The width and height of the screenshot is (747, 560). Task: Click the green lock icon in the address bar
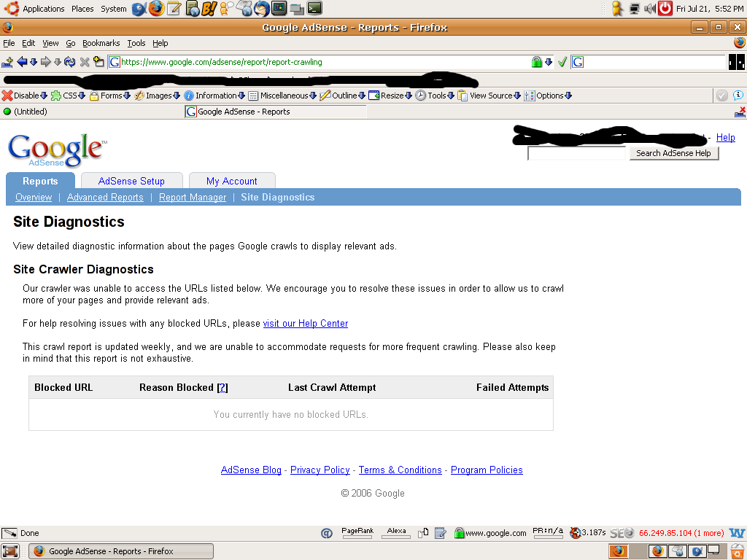pos(536,62)
